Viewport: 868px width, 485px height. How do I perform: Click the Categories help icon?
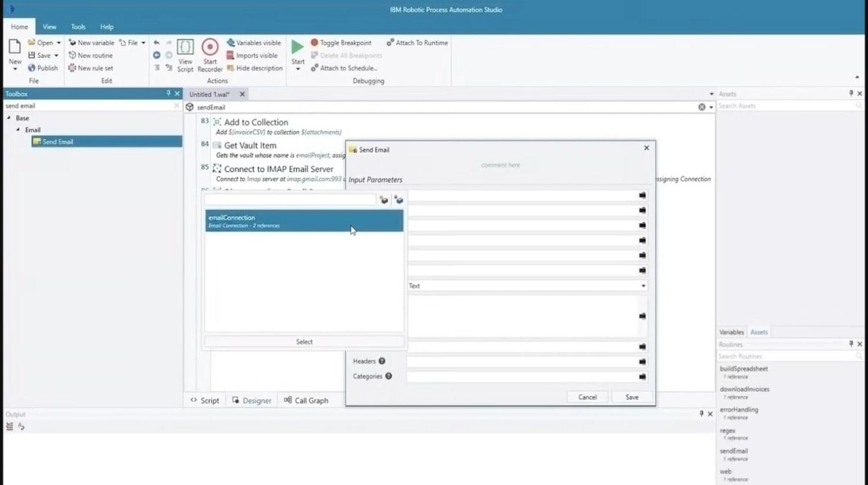(x=389, y=376)
